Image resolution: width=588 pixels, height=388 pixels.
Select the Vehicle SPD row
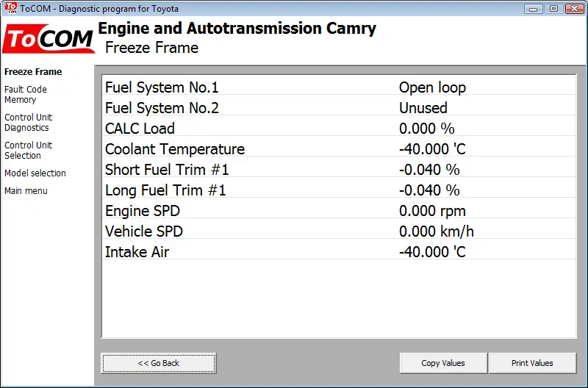pos(339,231)
